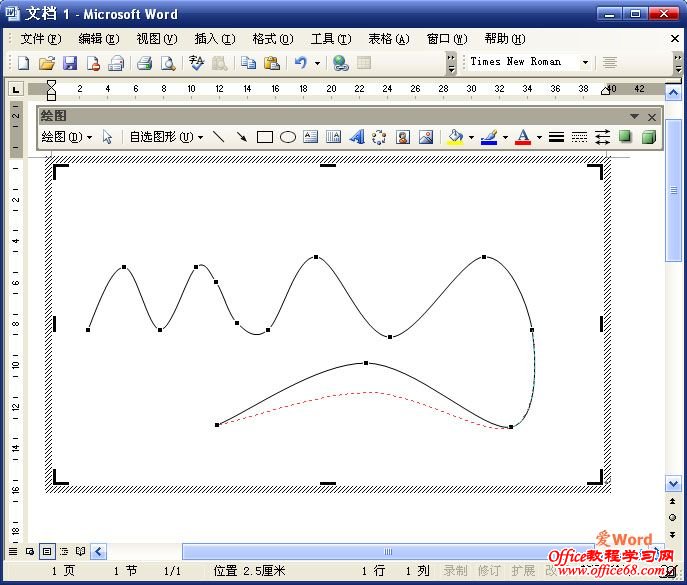687x585 pixels.
Task: Click the Print icon
Action: 144,63
